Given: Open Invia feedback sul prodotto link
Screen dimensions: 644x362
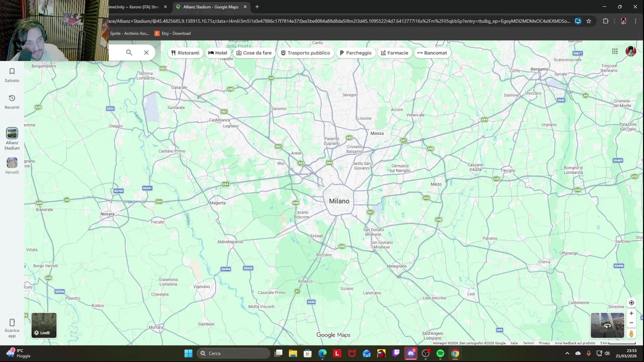Looking at the screenshot, I should pyautogui.click(x=575, y=343).
